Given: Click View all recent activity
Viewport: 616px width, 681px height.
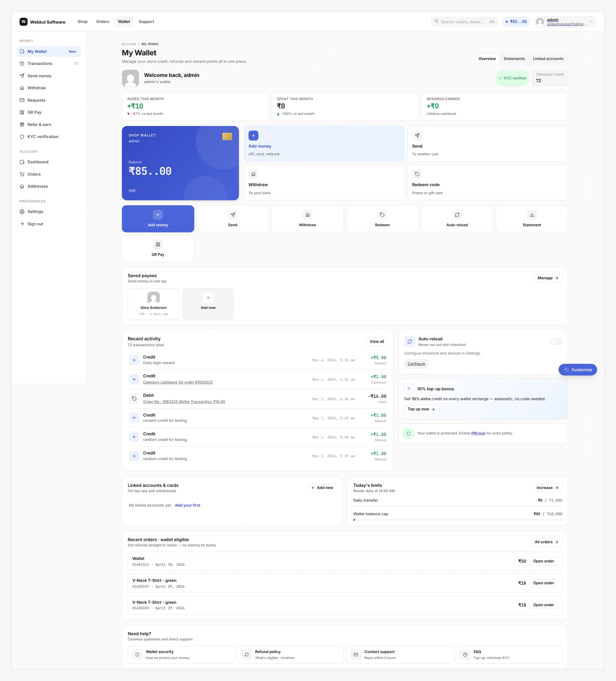Looking at the screenshot, I should point(377,342).
